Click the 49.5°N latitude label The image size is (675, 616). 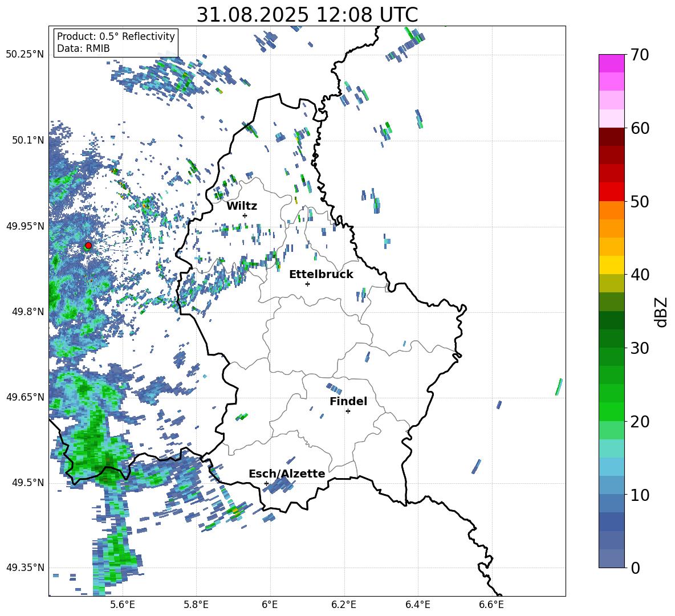coord(27,483)
